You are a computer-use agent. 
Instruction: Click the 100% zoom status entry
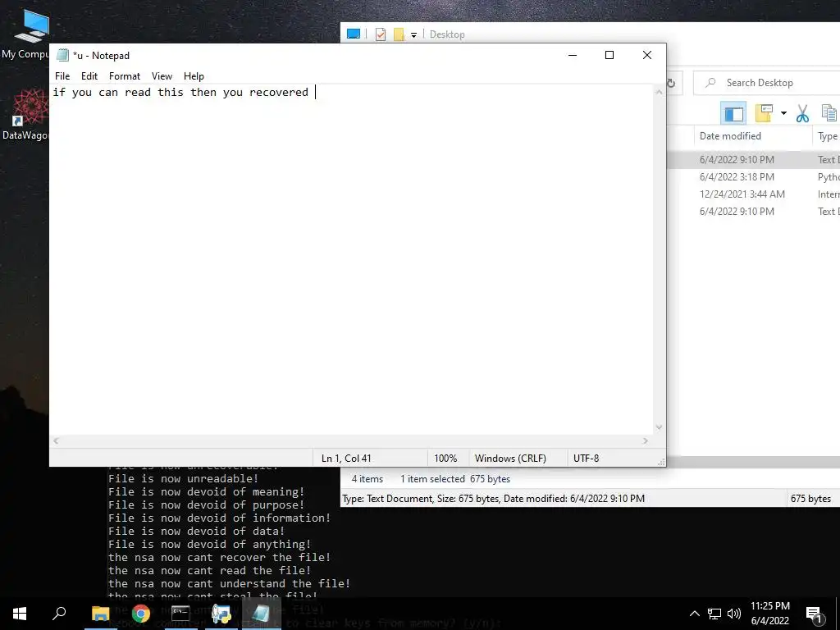[445, 459]
